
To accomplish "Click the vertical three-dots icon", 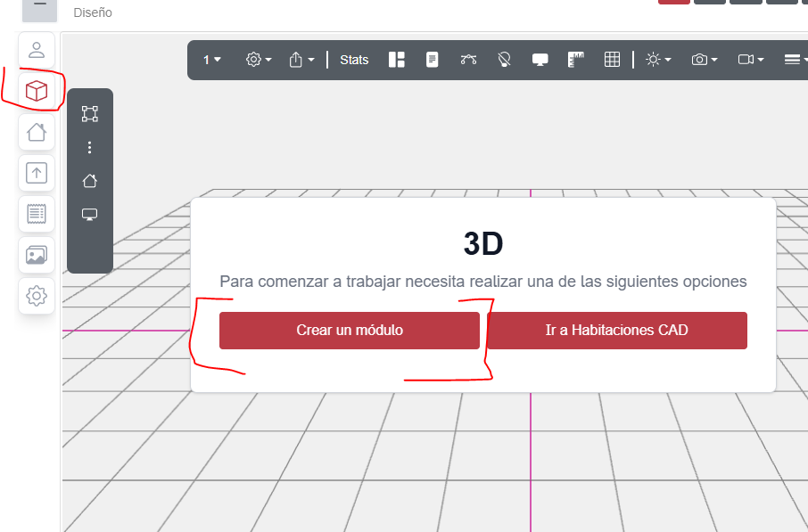I will 90,148.
